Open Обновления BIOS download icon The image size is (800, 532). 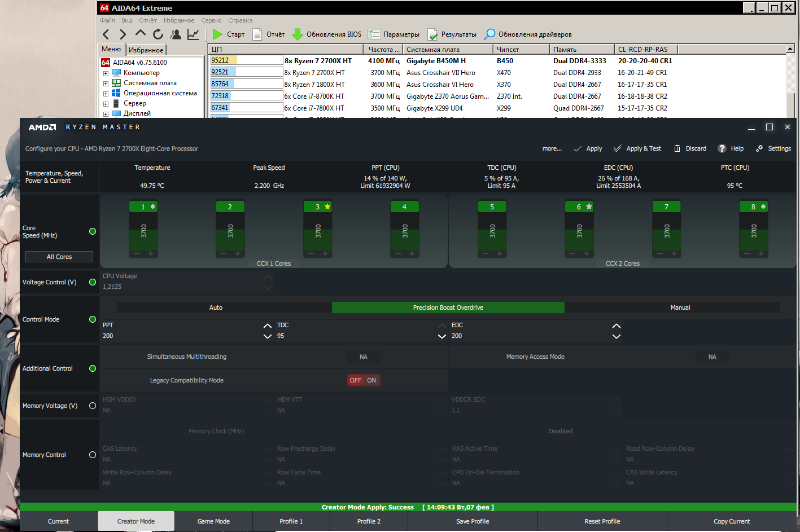pos(298,34)
